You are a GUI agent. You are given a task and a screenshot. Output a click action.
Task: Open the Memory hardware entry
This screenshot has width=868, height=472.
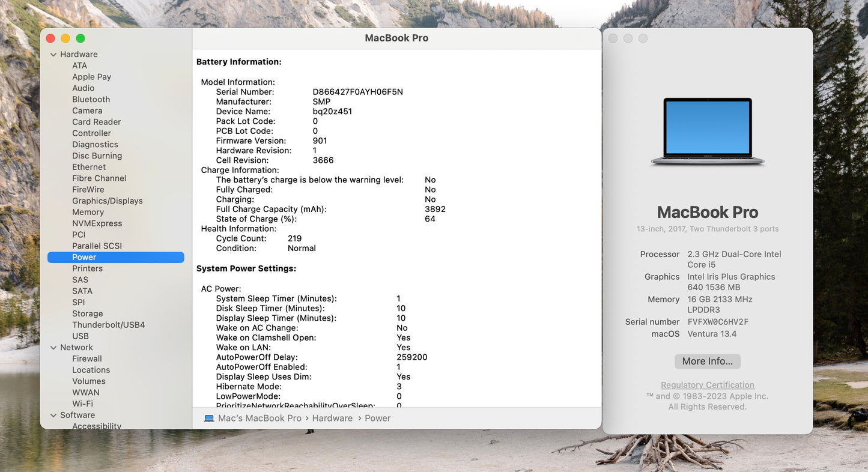88,213
